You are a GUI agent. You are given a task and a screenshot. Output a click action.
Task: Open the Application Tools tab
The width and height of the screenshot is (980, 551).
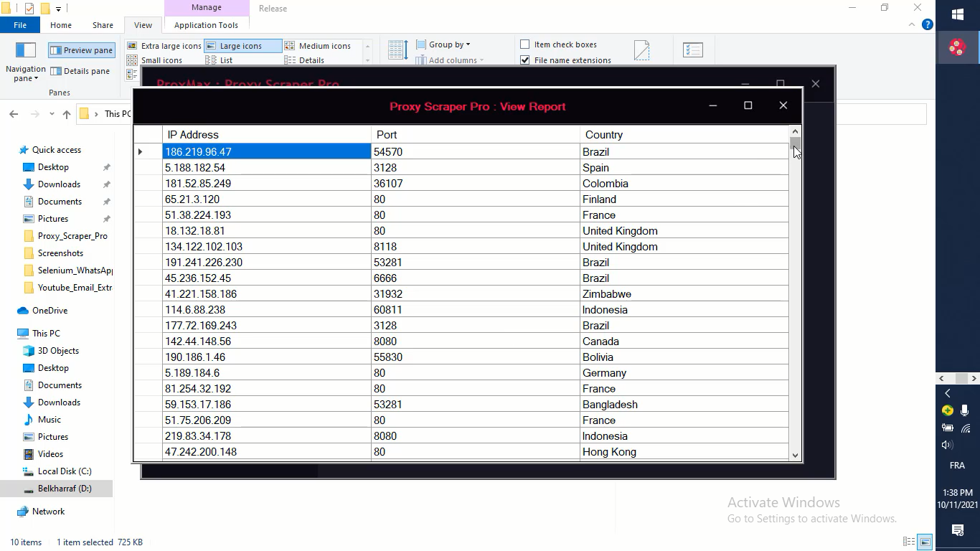pos(206,25)
